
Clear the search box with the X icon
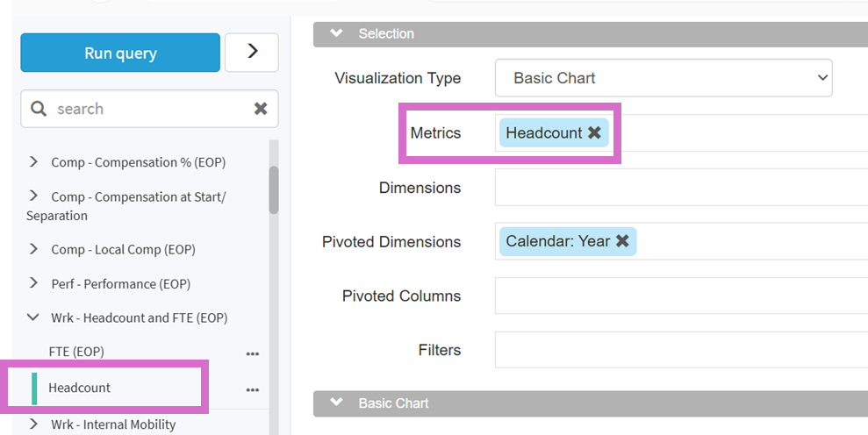tap(261, 109)
